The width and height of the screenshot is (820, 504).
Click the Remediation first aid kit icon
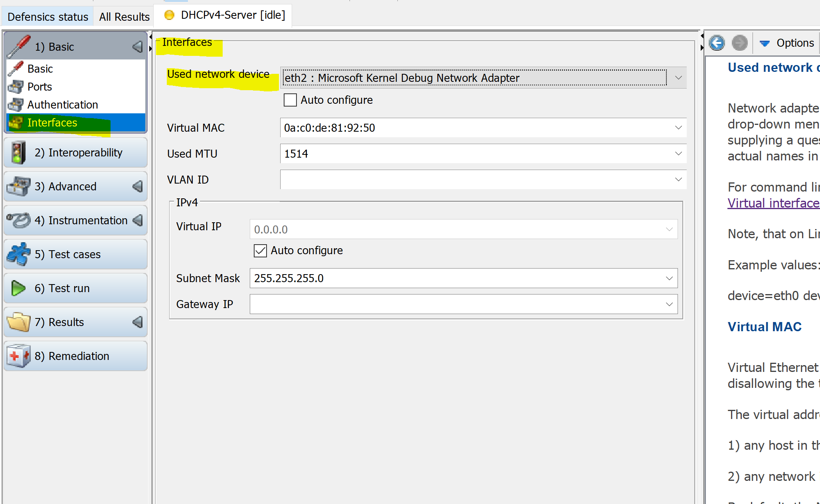(18, 356)
